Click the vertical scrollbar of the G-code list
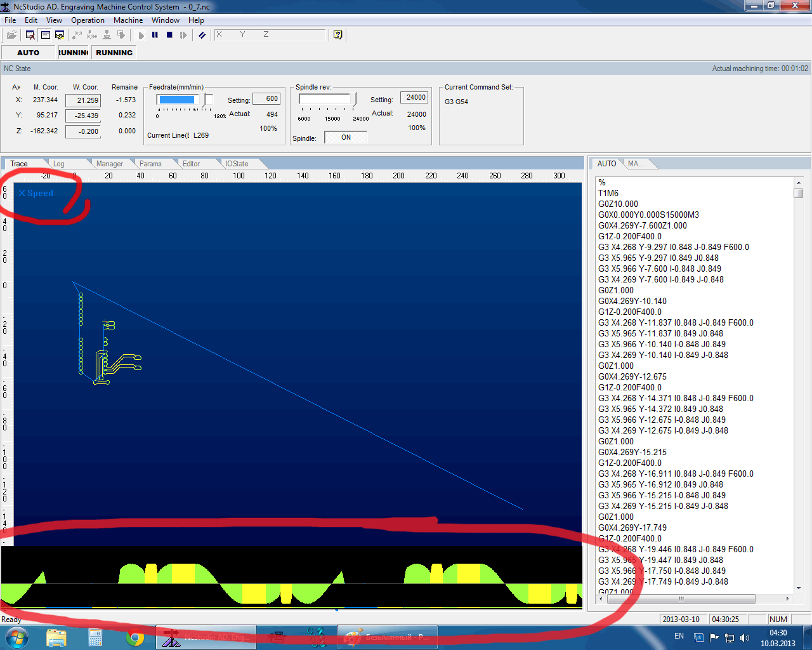This screenshot has width=812, height=650. point(799,386)
